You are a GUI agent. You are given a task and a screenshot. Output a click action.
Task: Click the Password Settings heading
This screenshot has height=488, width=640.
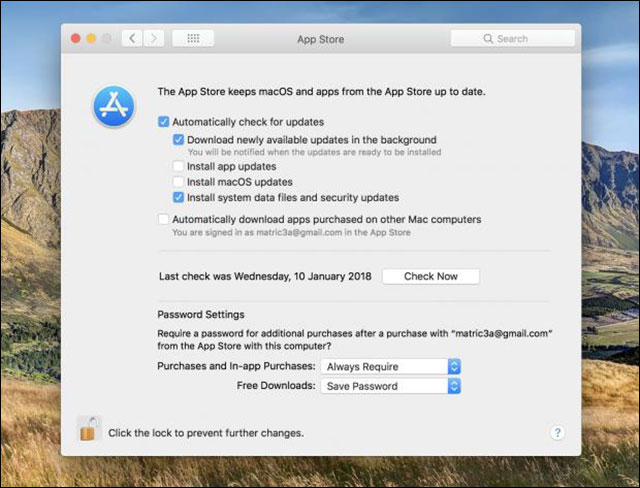coord(201,315)
